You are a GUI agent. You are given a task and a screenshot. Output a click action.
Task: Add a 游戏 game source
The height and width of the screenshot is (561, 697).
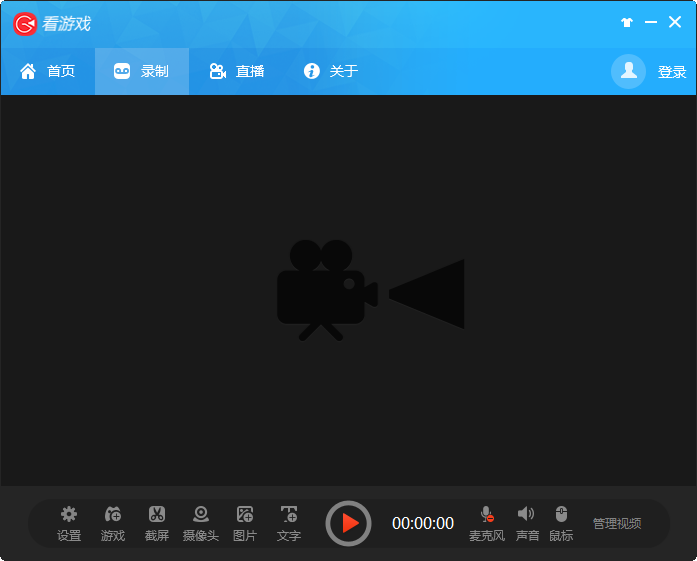click(112, 524)
